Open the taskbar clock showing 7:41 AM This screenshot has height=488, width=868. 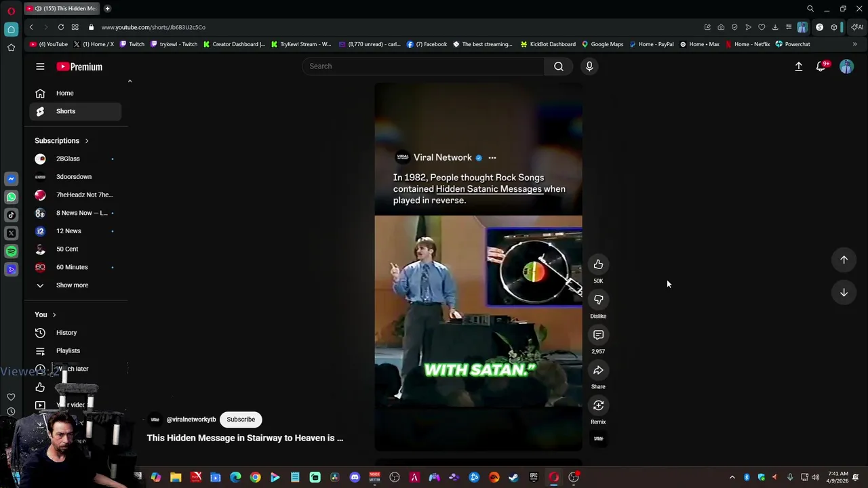coord(838,477)
